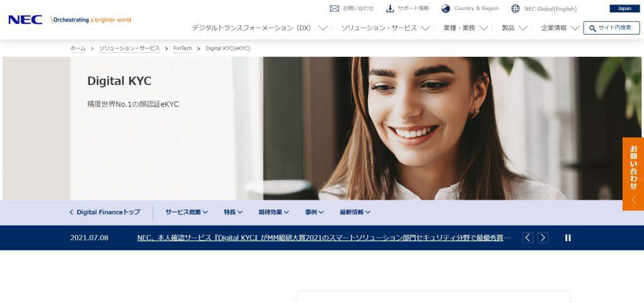Expand デジタルトランスフォーメーション (DX) menu
The width and height of the screenshot is (644, 303).
pos(260,28)
